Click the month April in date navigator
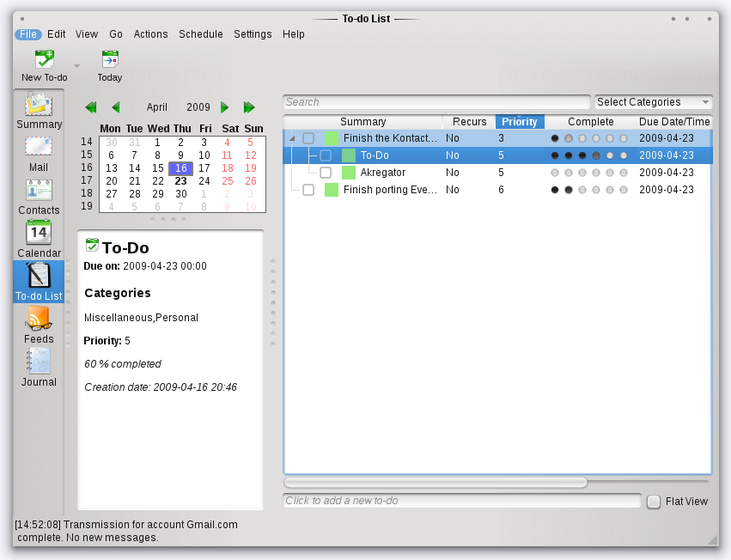This screenshot has height=560, width=731. (x=156, y=107)
